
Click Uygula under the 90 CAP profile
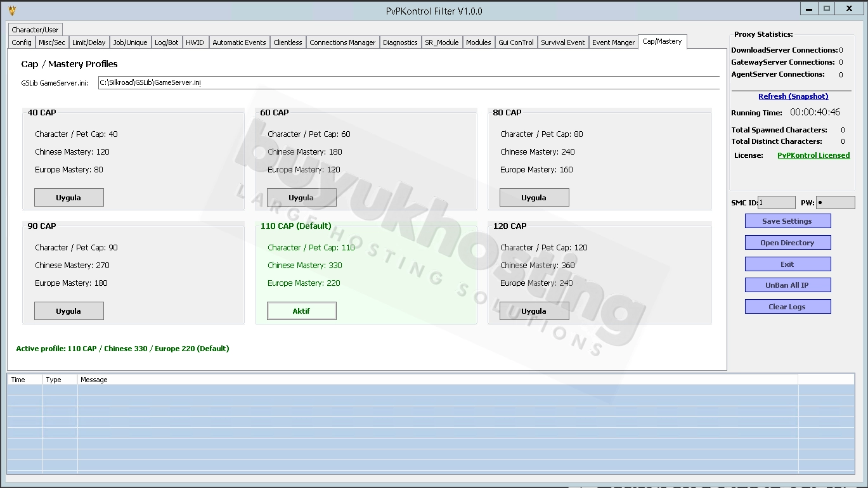coord(68,311)
